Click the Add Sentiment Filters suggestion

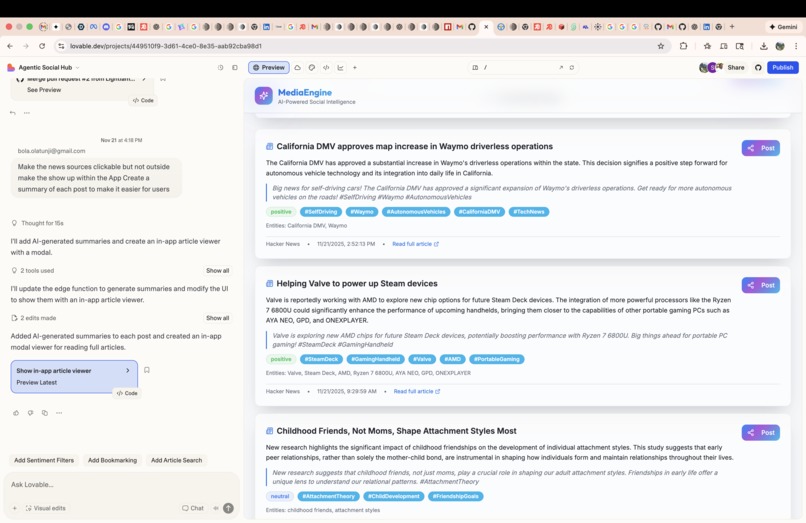(x=44, y=460)
